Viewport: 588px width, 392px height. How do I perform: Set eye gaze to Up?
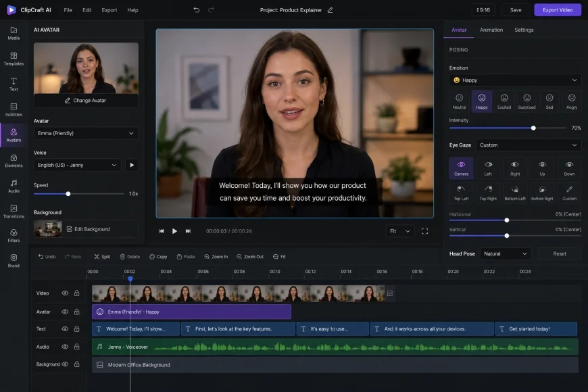tap(542, 168)
